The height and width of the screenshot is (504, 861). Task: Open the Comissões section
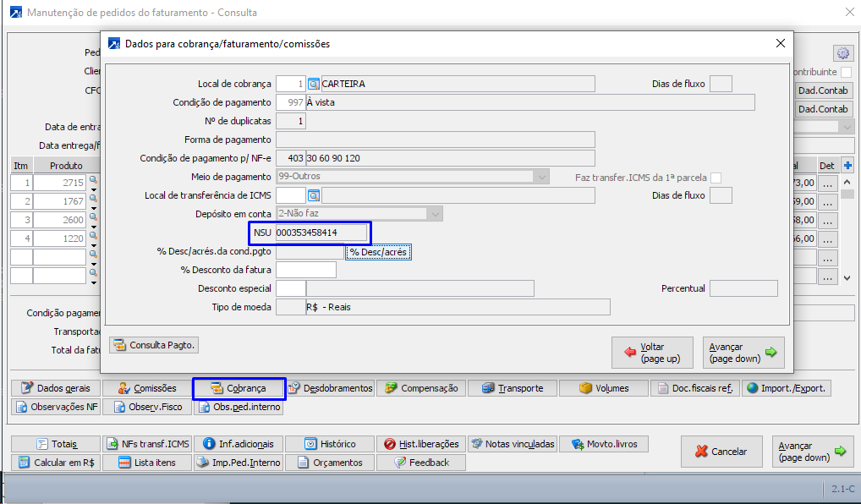click(x=147, y=388)
